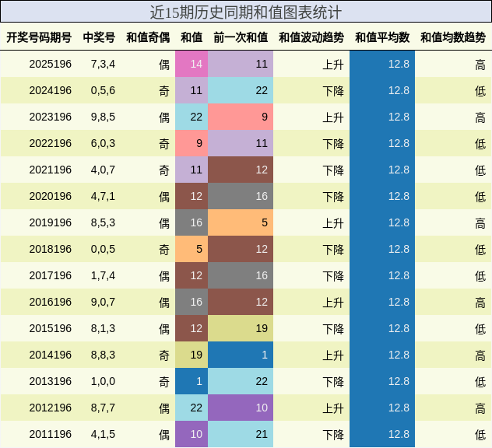
Task: Click the 和值 cell 22 in row 2023196
Action: [192, 117]
